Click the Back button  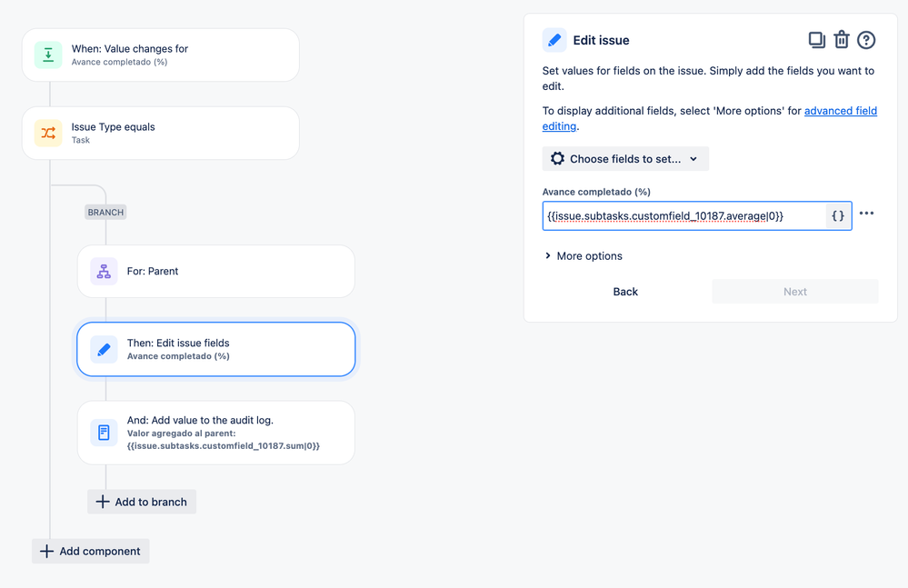pyautogui.click(x=625, y=292)
